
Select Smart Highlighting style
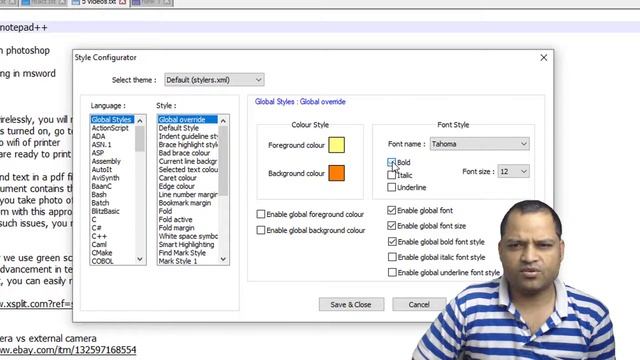pos(188,244)
